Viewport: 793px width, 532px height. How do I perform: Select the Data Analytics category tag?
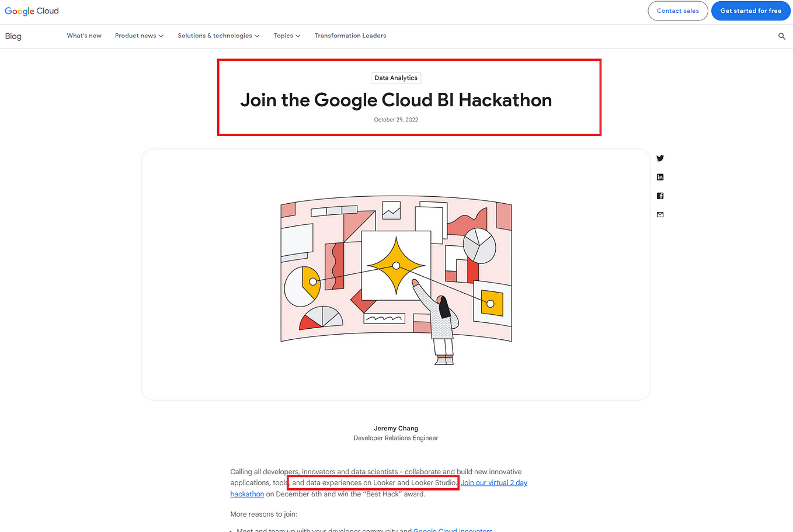coord(396,78)
